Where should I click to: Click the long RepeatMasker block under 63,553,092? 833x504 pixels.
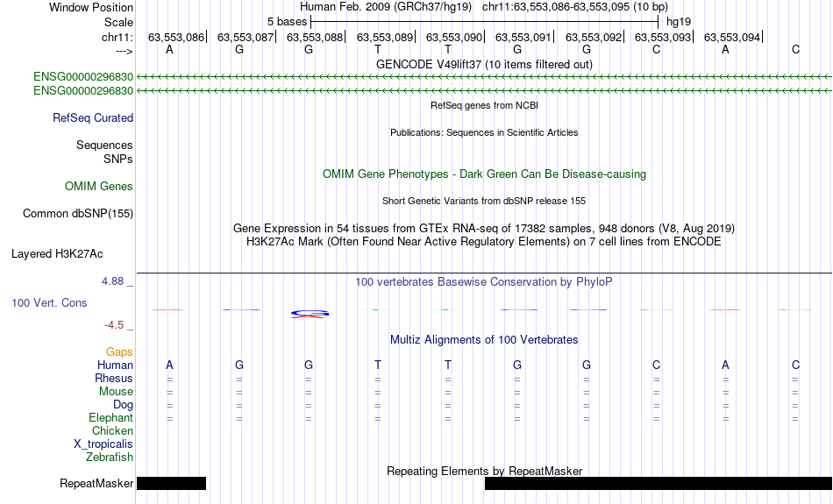[659, 483]
